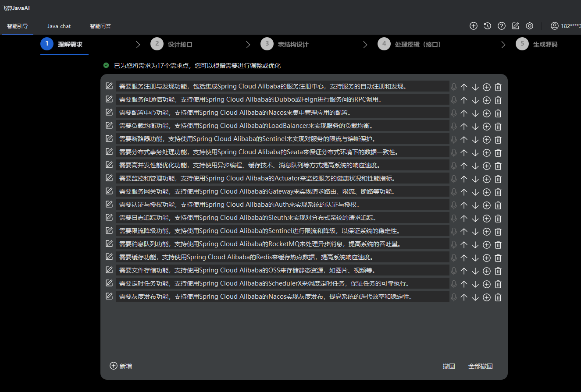Image resolution: width=581 pixels, height=392 pixels.
Task: Click into the Auth 认证与授权 requirement field
Action: coord(282,205)
